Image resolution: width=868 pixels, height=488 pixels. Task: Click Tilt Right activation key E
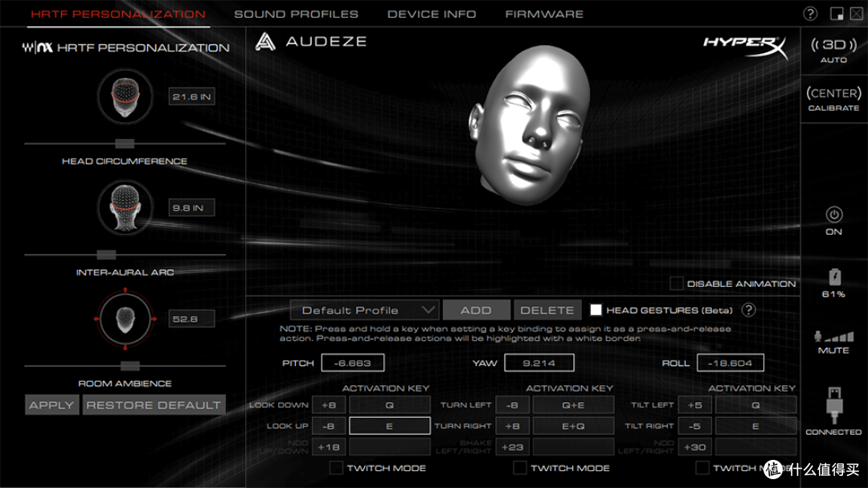[756, 426]
